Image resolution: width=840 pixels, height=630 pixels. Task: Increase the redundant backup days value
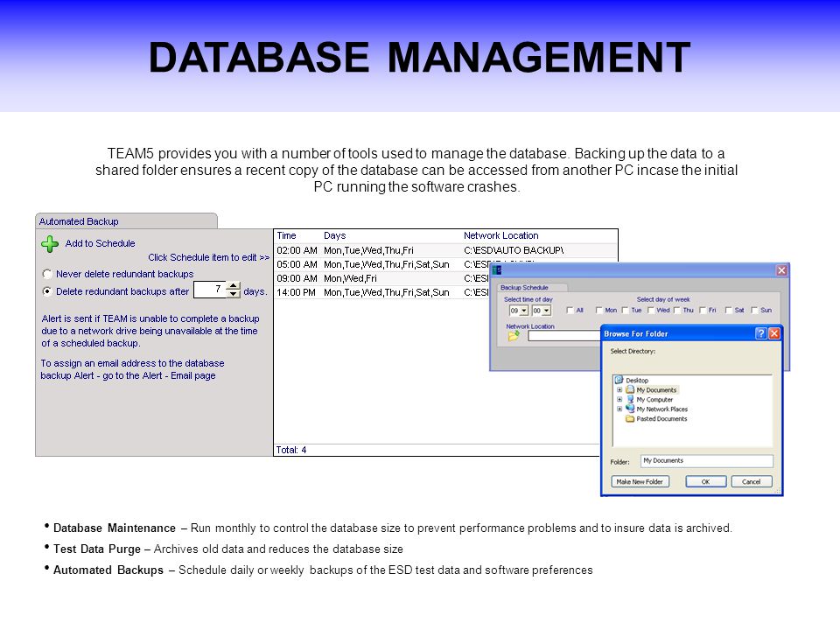233,286
